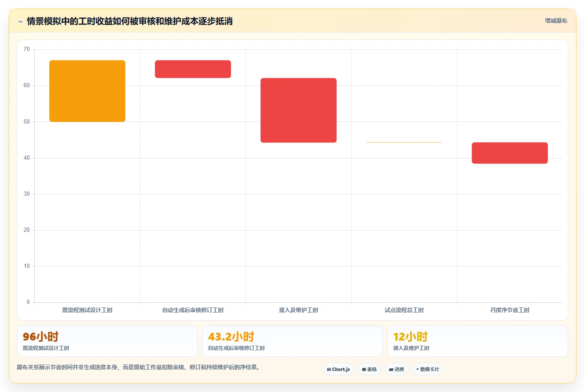Click the 12小时 data card
The width and height of the screenshot is (585, 392).
(477, 341)
